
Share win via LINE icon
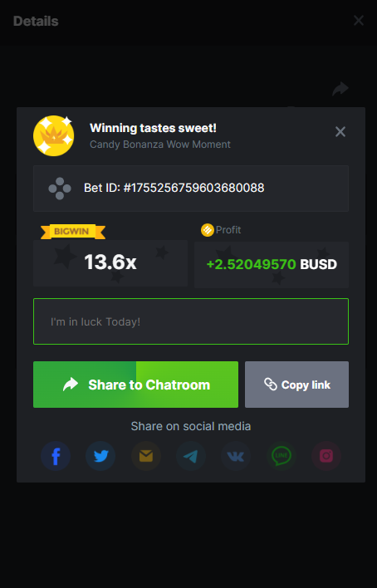click(282, 456)
